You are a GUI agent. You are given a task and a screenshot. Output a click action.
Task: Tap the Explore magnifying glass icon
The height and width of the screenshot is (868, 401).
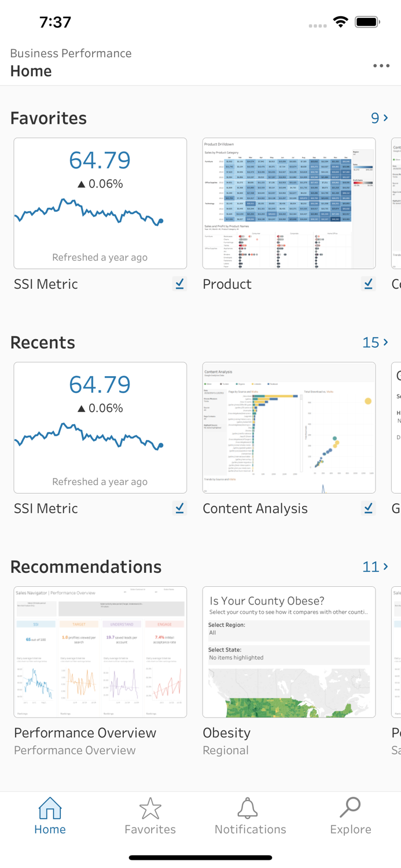pos(350,809)
